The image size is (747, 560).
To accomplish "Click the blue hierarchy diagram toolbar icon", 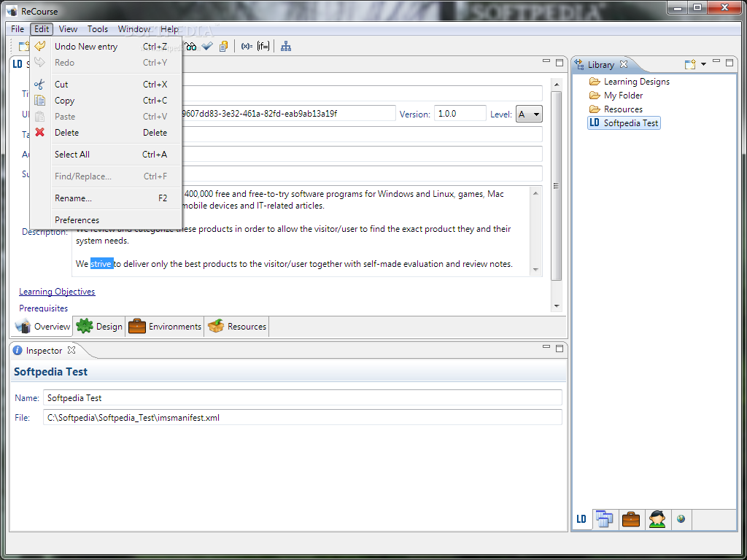I will click(286, 46).
